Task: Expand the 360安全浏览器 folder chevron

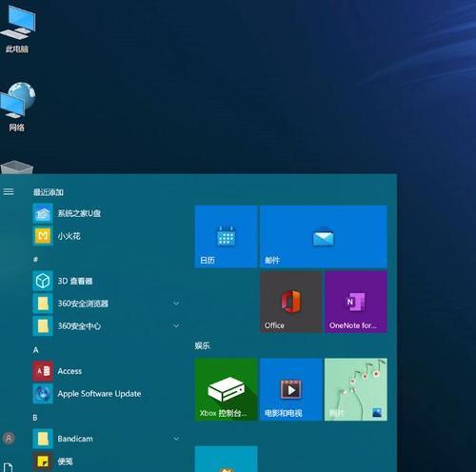Action: (176, 303)
